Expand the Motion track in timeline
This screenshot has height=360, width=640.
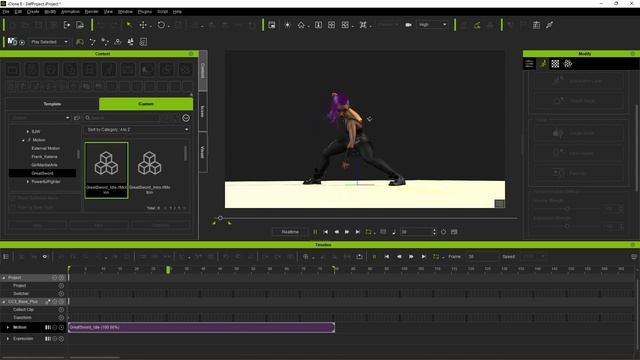8,327
